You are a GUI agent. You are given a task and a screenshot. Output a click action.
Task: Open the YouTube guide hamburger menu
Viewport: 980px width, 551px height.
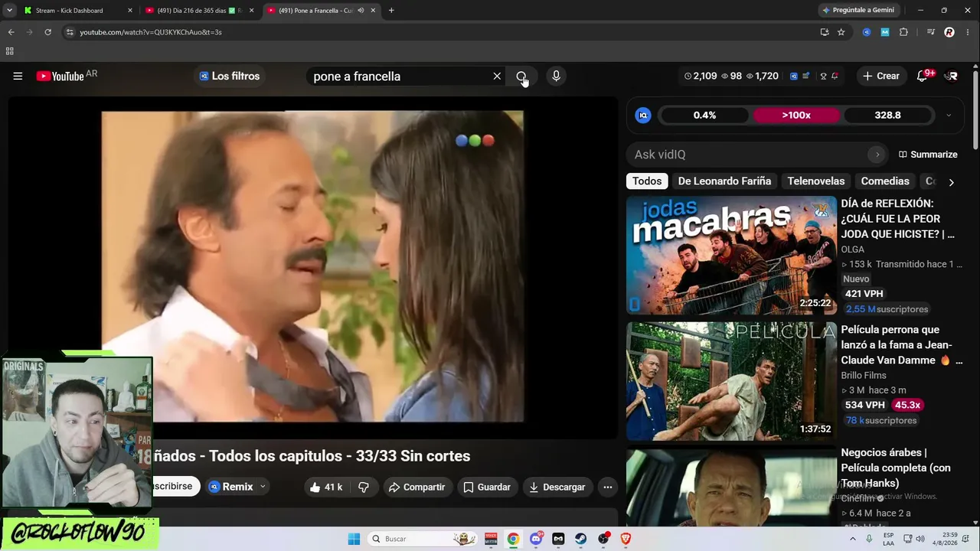[18, 76]
